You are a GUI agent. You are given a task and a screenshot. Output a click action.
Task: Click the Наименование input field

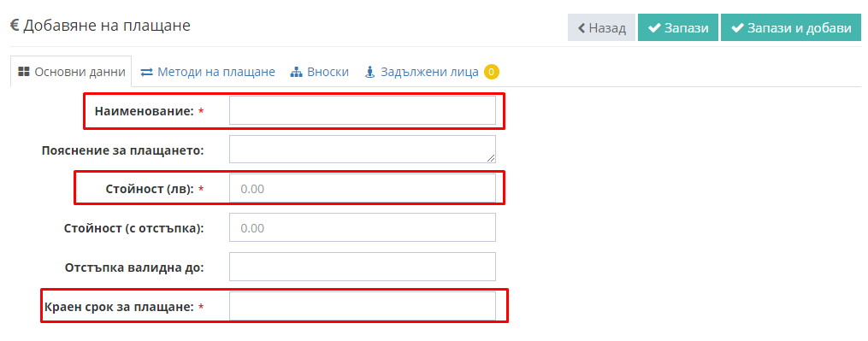pos(363,111)
